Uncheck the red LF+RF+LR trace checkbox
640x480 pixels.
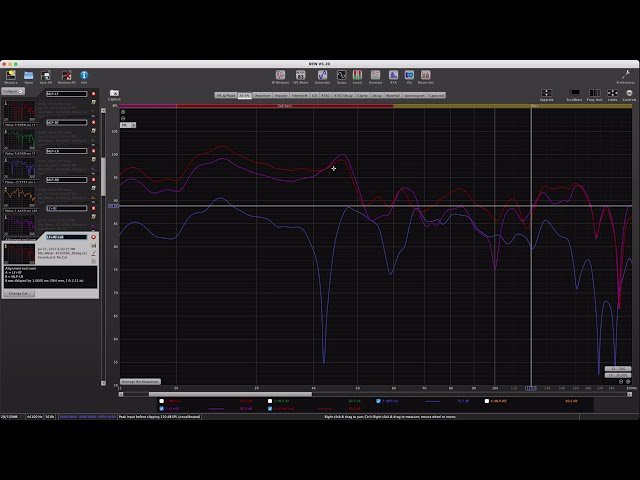[x=270, y=408]
